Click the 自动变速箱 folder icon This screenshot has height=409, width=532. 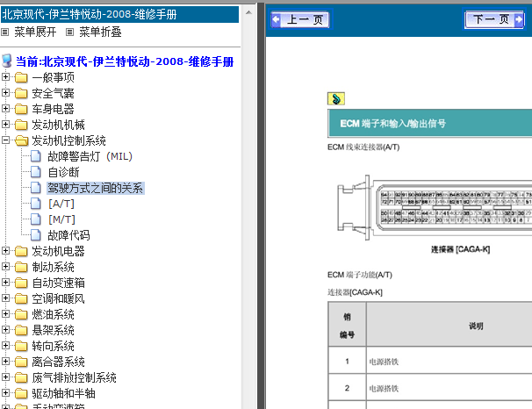click(x=21, y=283)
